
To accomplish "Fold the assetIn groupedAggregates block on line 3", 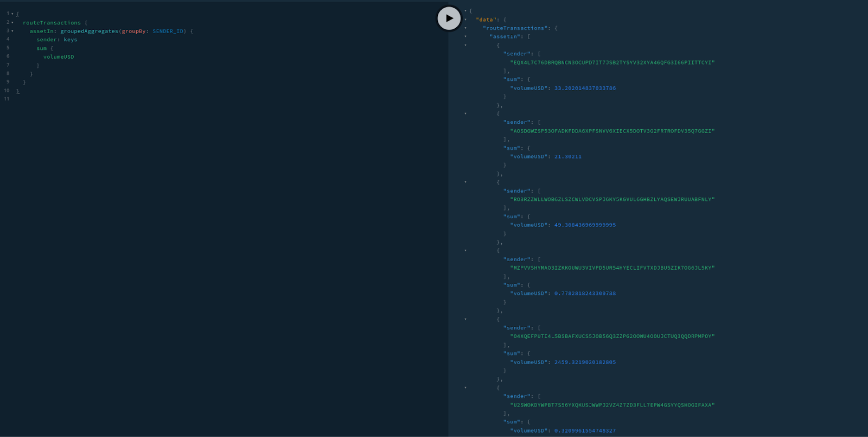I will click(x=12, y=31).
